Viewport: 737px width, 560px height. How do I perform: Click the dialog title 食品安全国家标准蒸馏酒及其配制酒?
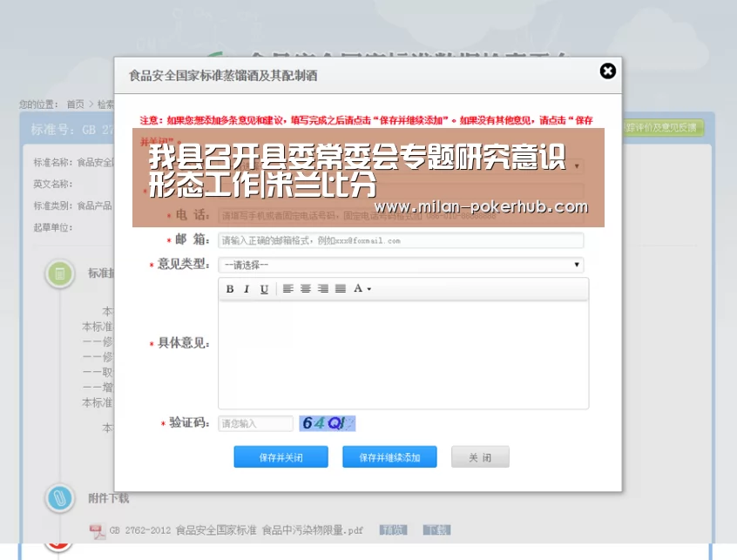coord(223,76)
